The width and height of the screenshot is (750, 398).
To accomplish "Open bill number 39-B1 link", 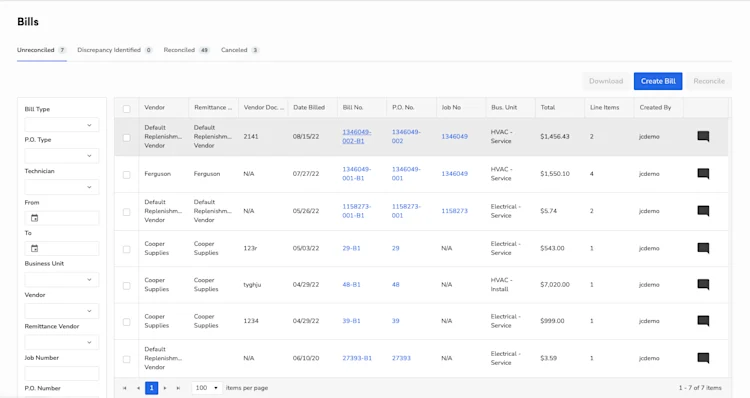I will [x=352, y=321].
